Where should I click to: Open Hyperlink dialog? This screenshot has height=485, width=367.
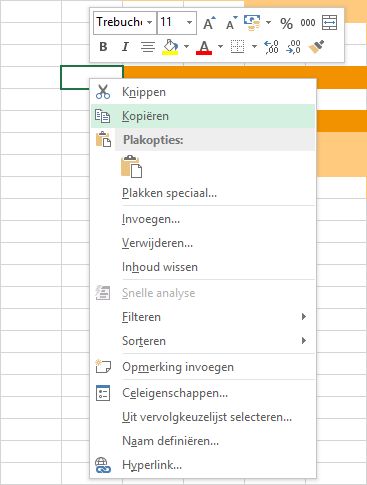point(203,465)
